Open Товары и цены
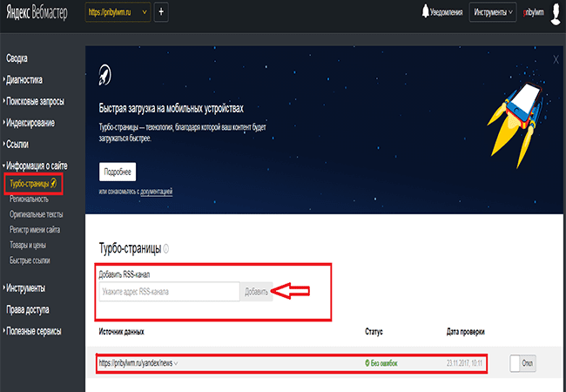Screen dimensions: 566x392 pos(28,245)
